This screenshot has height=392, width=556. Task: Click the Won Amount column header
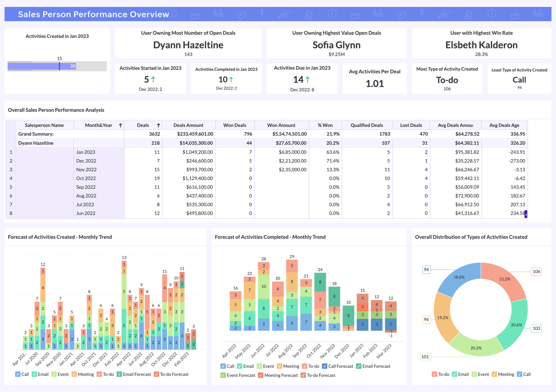(x=281, y=125)
